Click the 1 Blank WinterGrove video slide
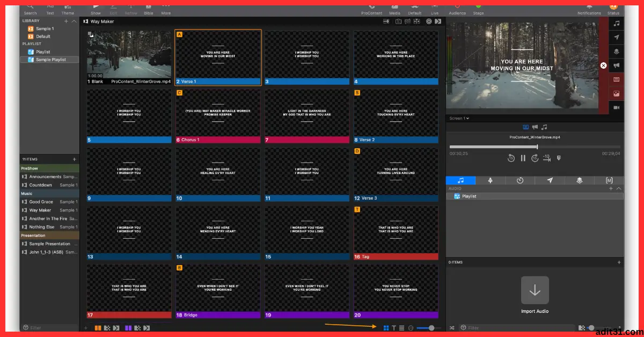 pos(129,58)
